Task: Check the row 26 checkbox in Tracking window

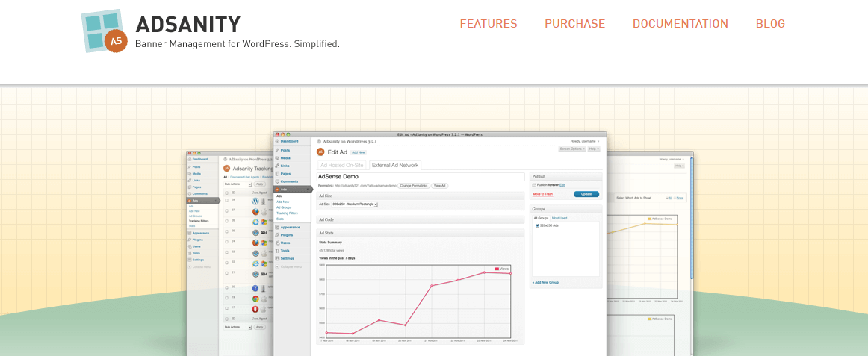Action: (x=226, y=221)
